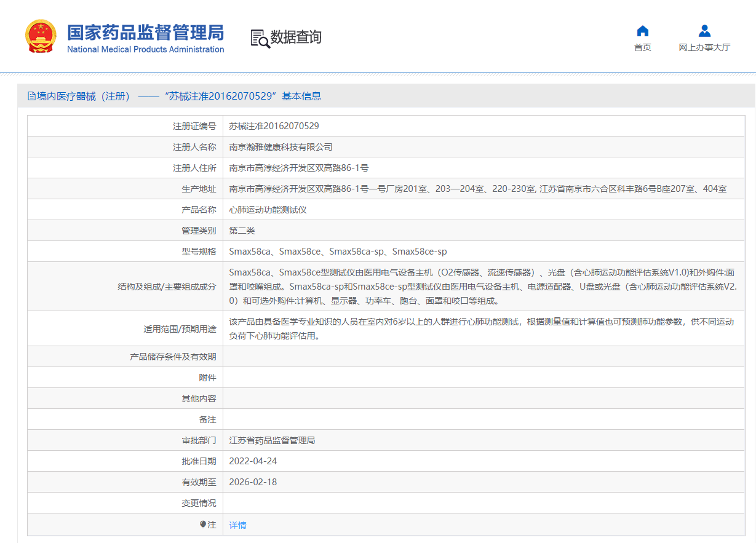Viewport: 756px width, 543px height.
Task: Click the 审批部门 row label
Action: pos(199,440)
